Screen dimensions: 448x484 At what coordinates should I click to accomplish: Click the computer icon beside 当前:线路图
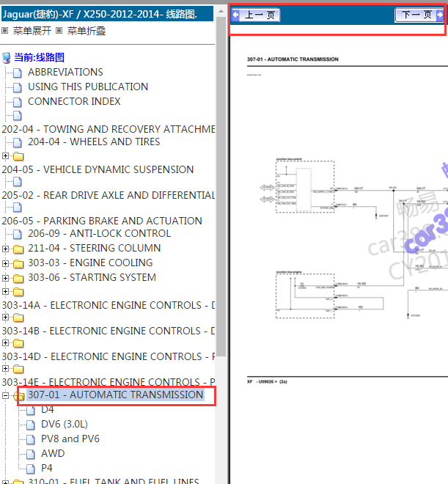click(x=6, y=58)
